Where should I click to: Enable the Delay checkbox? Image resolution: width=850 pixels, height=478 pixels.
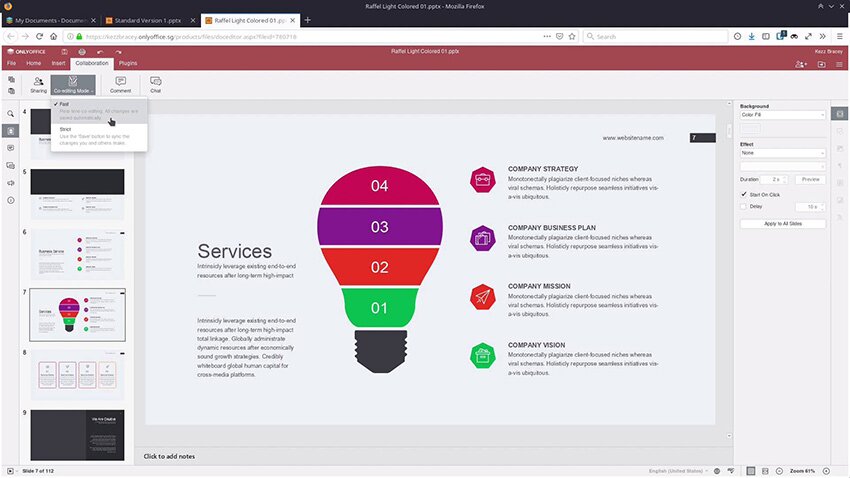743,207
